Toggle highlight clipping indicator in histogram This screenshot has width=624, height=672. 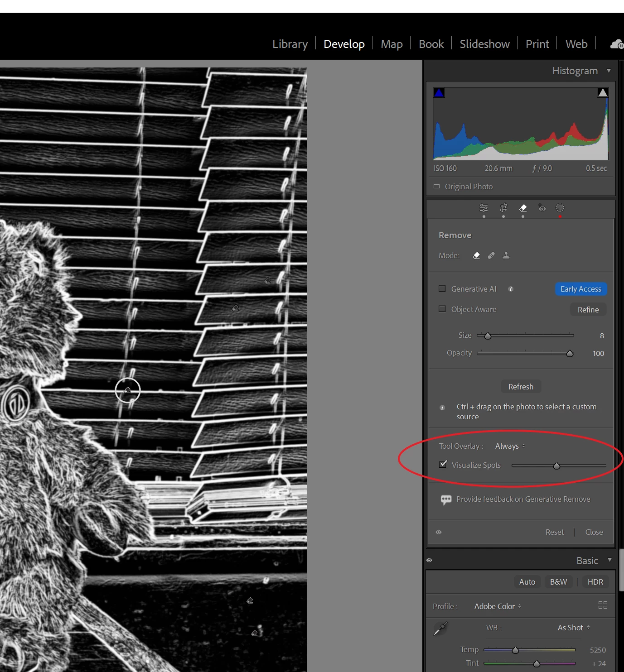603,93
